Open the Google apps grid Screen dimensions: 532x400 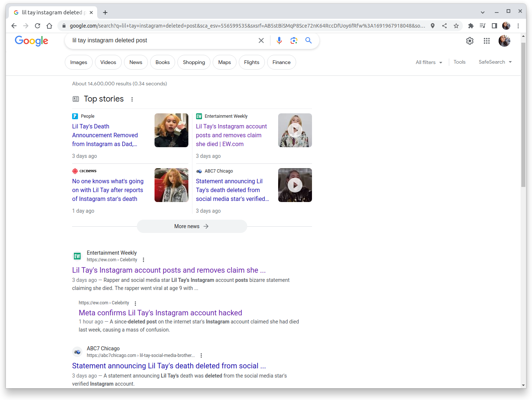[487, 41]
